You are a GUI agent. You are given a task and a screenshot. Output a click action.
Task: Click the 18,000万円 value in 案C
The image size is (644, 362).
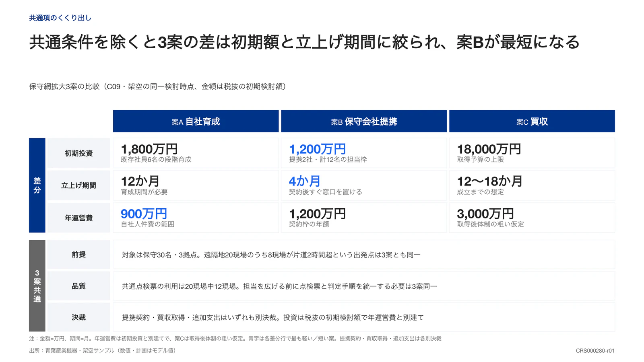[489, 149]
